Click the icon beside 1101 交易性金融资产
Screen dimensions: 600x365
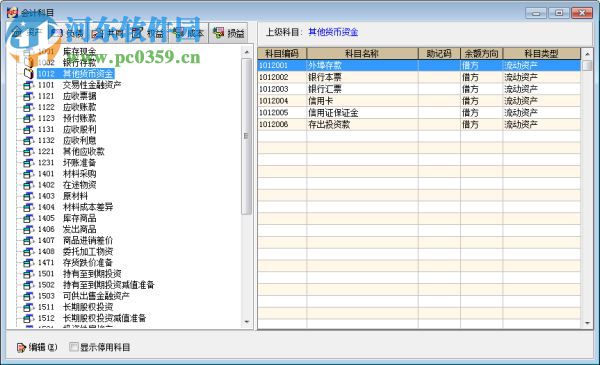click(29, 85)
